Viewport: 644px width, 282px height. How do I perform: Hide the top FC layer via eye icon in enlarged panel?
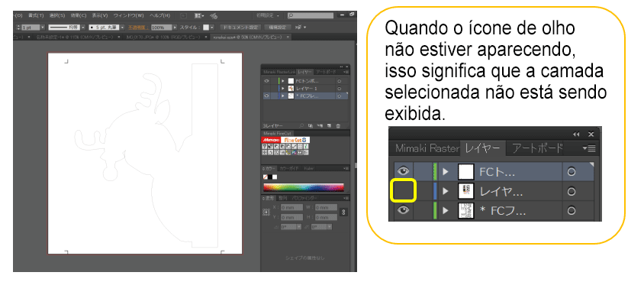click(404, 171)
